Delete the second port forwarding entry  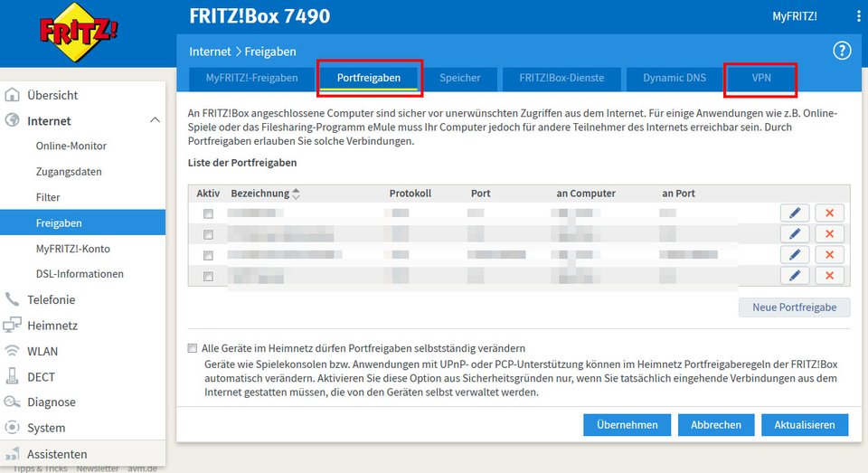(x=828, y=234)
